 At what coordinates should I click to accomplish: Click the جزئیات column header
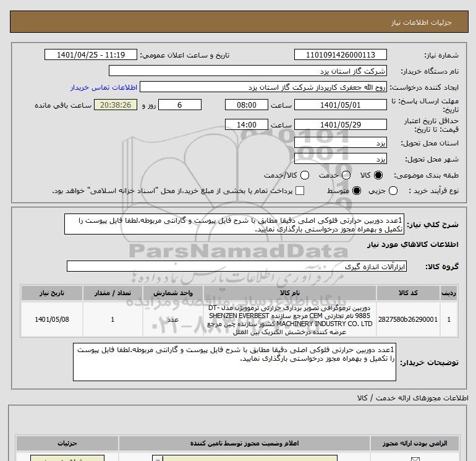tap(67, 444)
